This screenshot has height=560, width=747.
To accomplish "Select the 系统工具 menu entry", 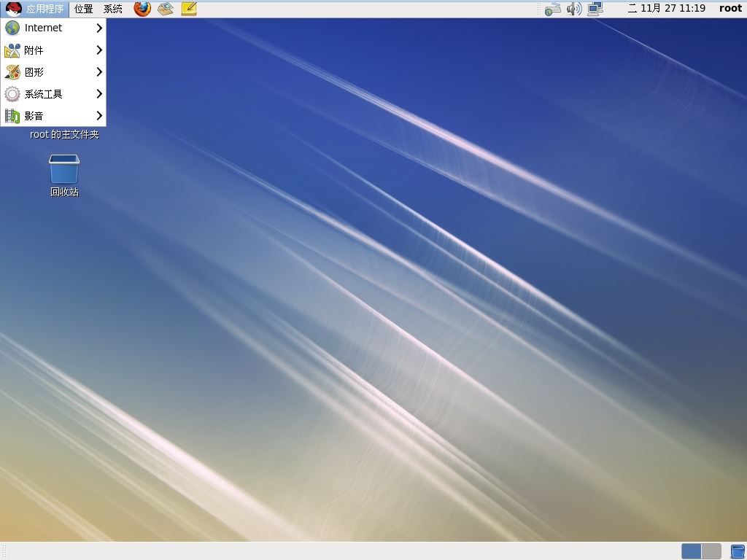I will [53, 94].
